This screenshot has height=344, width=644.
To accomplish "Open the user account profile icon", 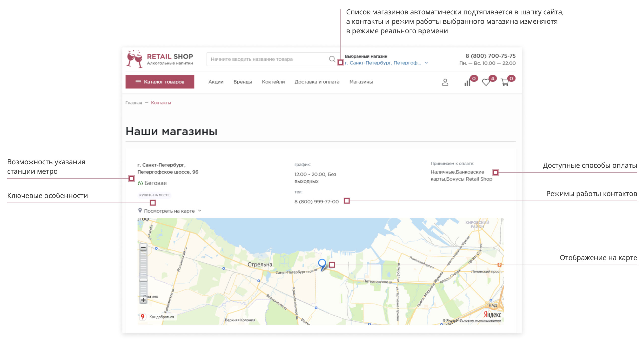I will [x=445, y=82].
